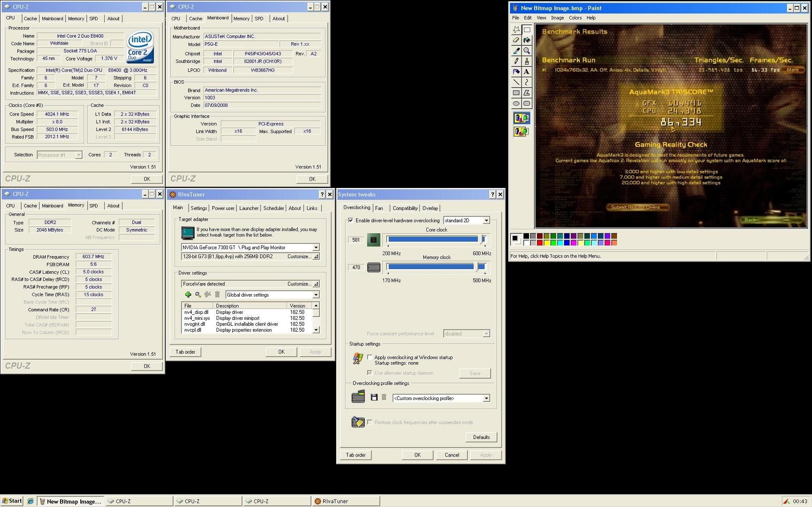Click the GPU chip icon beside Core clock
This screenshot has width=812, height=507.
pos(374,240)
